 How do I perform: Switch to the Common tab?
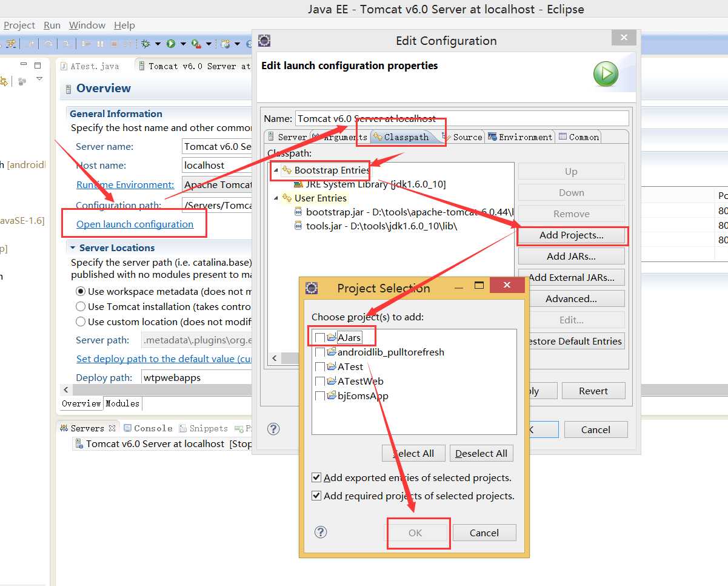coord(578,137)
